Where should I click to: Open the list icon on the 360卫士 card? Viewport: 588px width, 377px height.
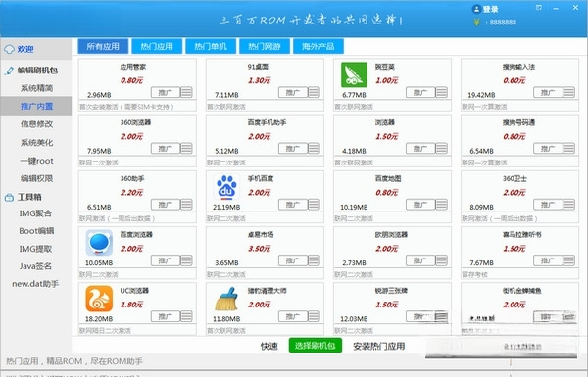568,205
